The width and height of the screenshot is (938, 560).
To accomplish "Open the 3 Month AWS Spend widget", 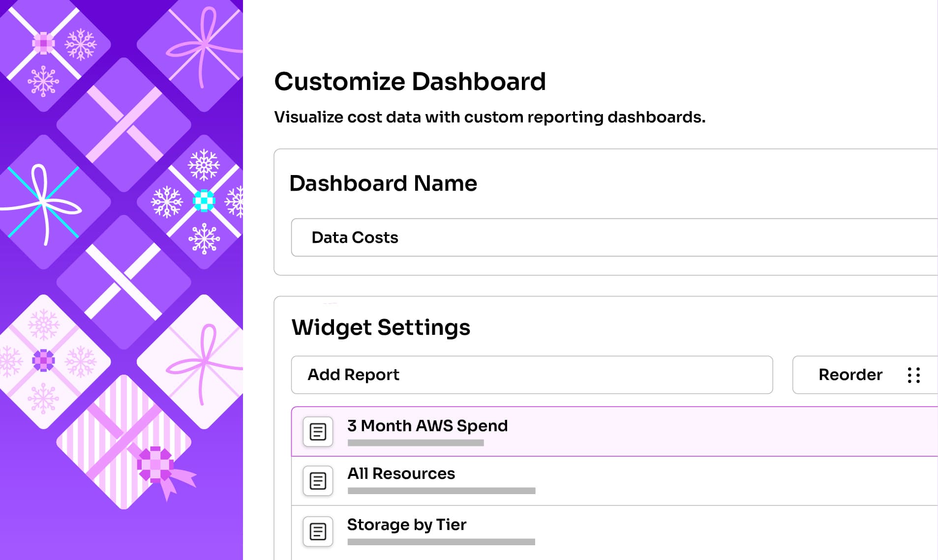I will pyautogui.click(x=427, y=426).
